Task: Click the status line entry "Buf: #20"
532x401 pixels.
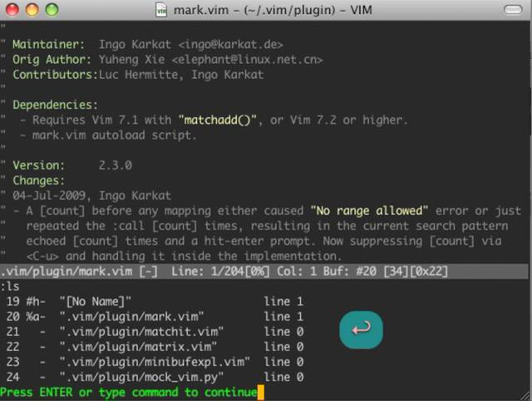Action: 349,271
